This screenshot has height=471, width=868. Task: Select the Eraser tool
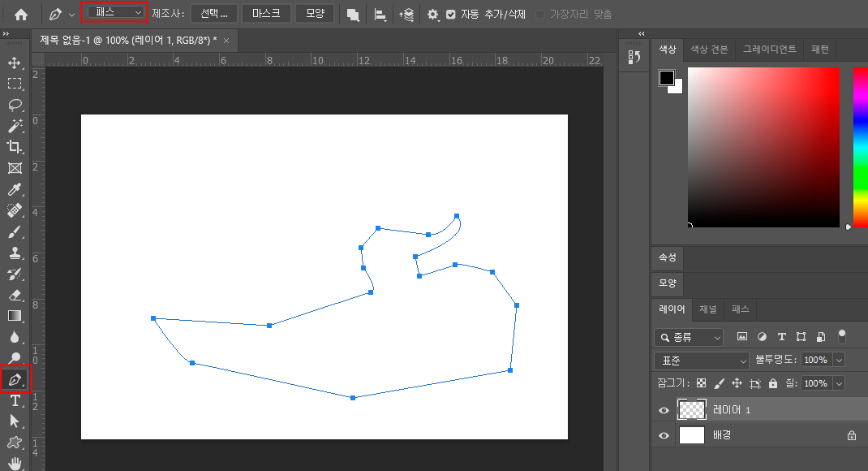pos(15,295)
